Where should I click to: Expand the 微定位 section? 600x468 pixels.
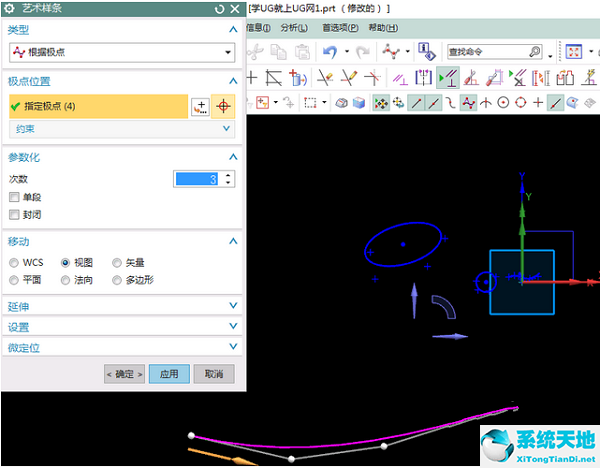(x=233, y=346)
